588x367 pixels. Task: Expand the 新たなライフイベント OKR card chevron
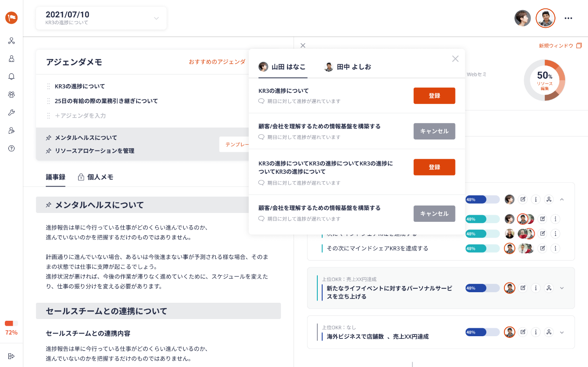[562, 288]
